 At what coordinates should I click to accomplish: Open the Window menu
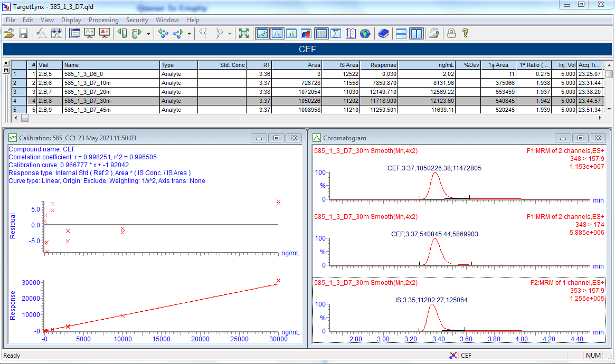point(167,20)
